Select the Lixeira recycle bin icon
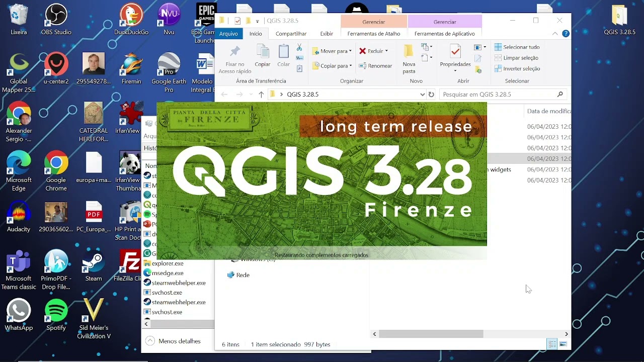This screenshot has width=644, height=362. pos(19,20)
